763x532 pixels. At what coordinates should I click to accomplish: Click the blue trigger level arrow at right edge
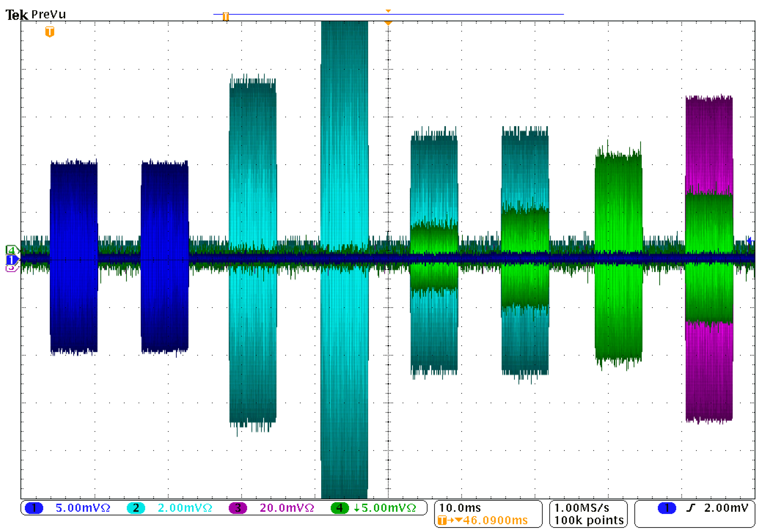(750, 241)
